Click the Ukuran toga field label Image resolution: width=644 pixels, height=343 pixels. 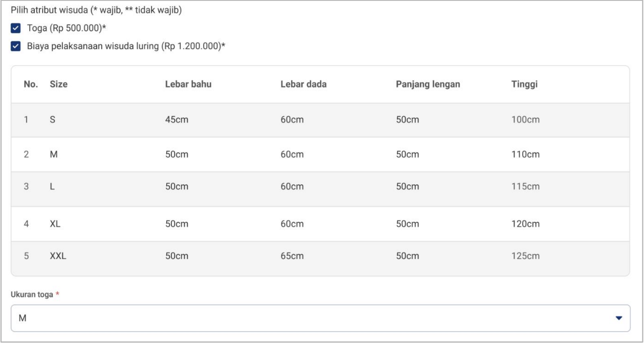pyautogui.click(x=32, y=295)
